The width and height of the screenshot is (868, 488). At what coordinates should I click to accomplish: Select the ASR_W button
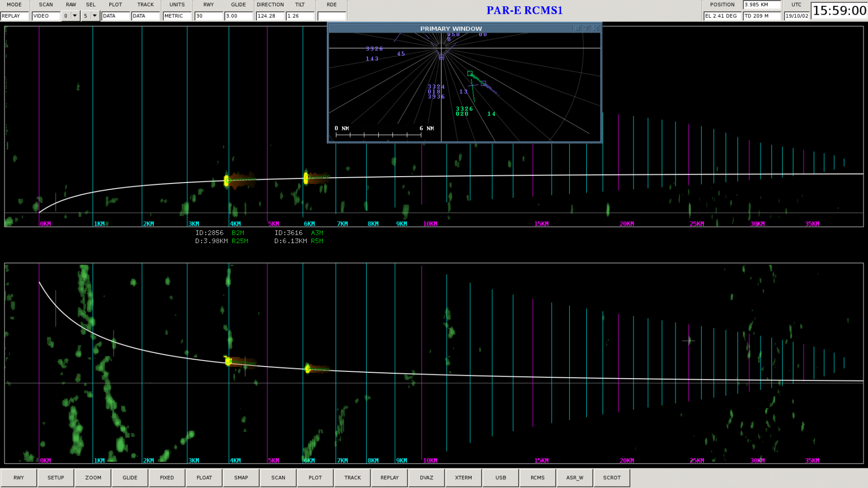[x=575, y=478]
